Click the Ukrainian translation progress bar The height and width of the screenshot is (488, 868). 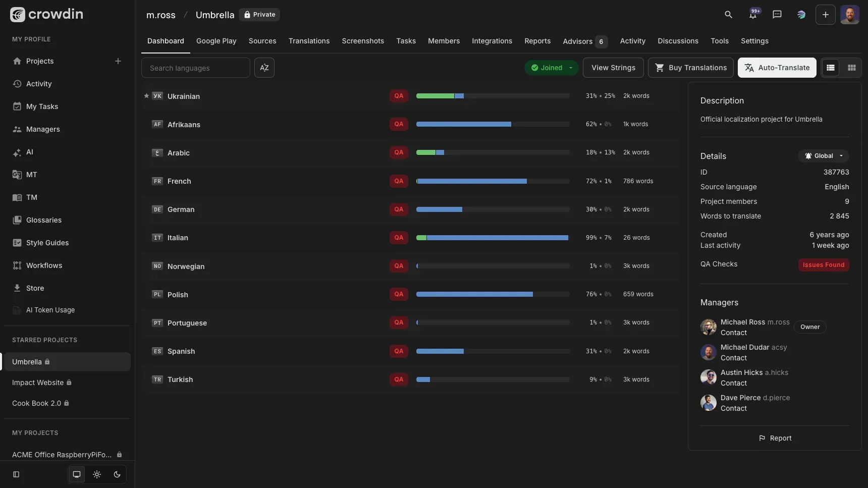click(x=493, y=96)
